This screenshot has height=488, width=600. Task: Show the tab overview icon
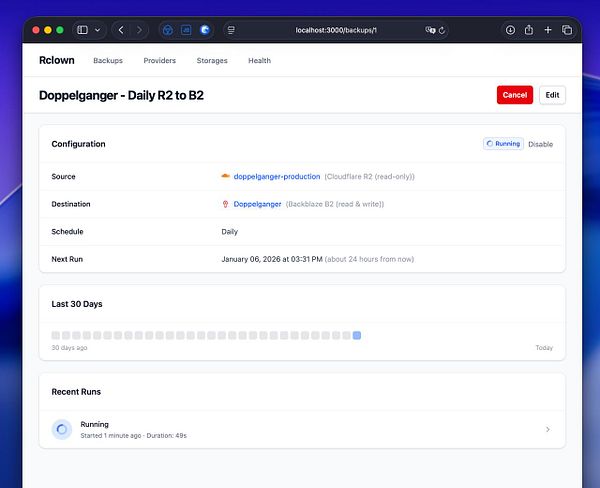click(x=567, y=30)
